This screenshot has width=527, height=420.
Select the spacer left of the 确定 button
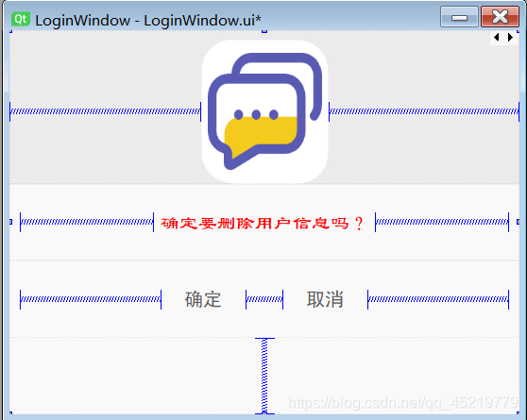click(91, 299)
